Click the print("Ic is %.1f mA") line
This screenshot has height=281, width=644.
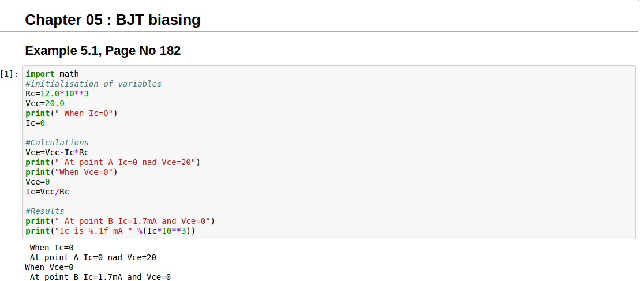pyautogui.click(x=110, y=231)
